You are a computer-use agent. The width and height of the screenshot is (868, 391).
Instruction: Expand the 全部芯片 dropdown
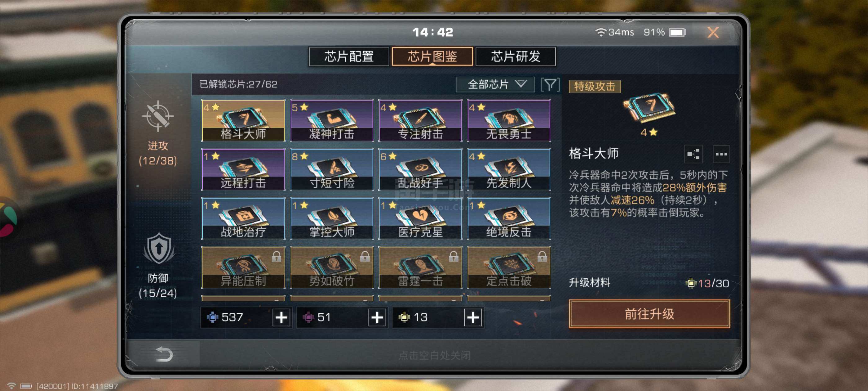tap(495, 84)
